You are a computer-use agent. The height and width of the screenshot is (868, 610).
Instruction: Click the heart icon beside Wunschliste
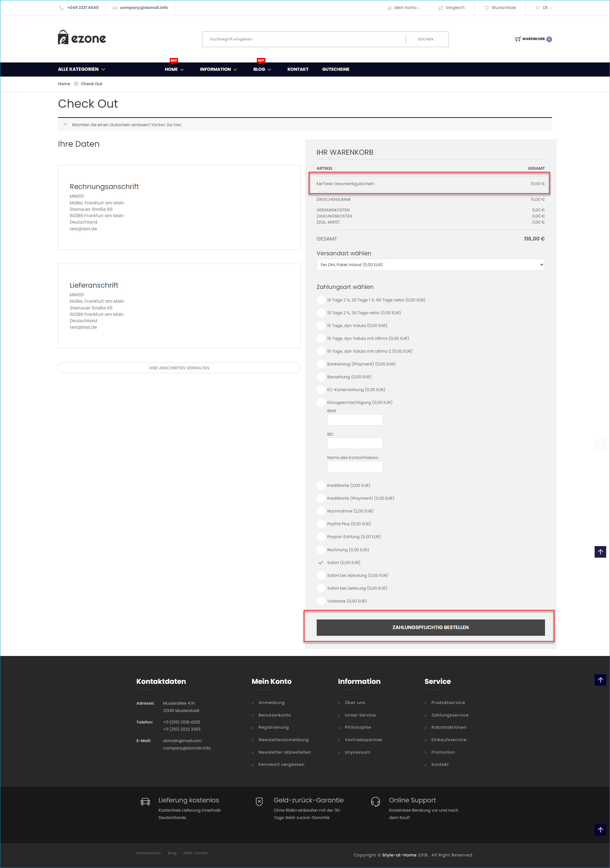486,8
